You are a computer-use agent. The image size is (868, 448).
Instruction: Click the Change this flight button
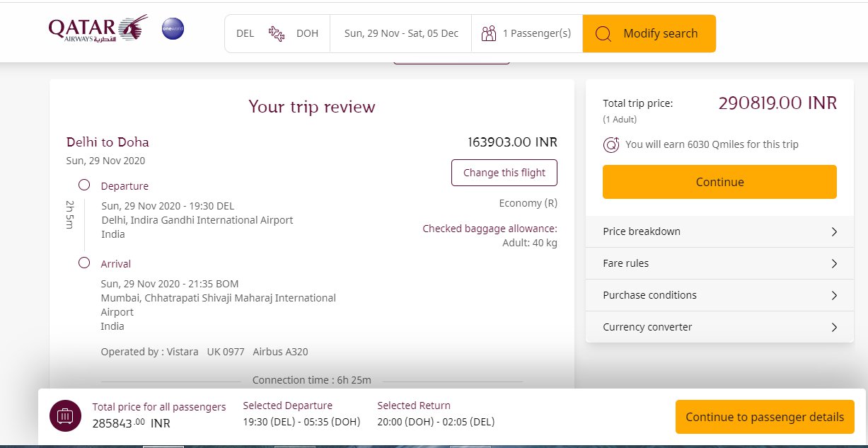504,173
